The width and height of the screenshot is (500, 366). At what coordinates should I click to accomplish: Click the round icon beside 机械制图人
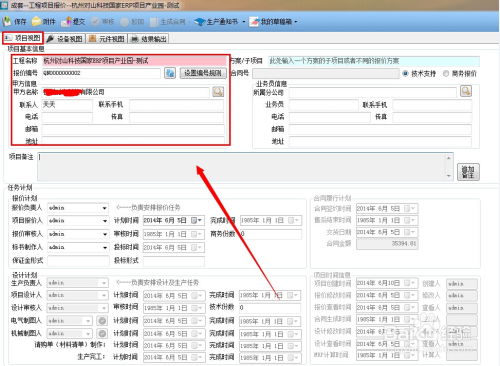coord(102,333)
